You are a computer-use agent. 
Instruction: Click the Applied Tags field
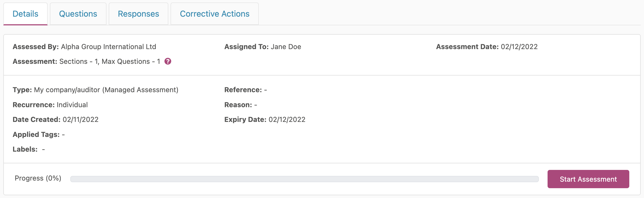click(39, 135)
